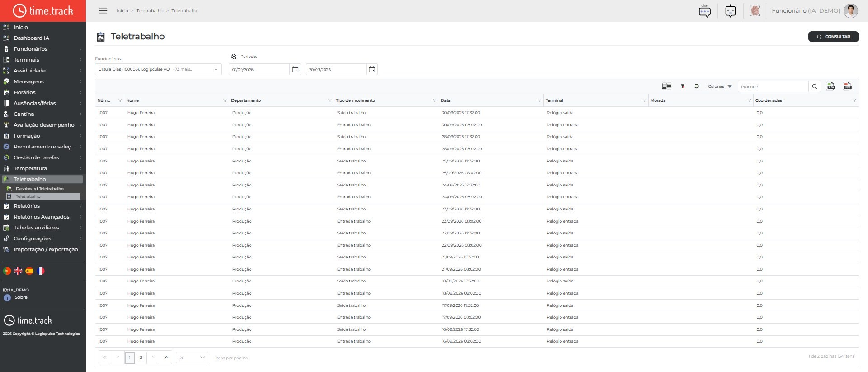Open the Departamento column filter
Screen dimensions: 868x372
coord(330,100)
